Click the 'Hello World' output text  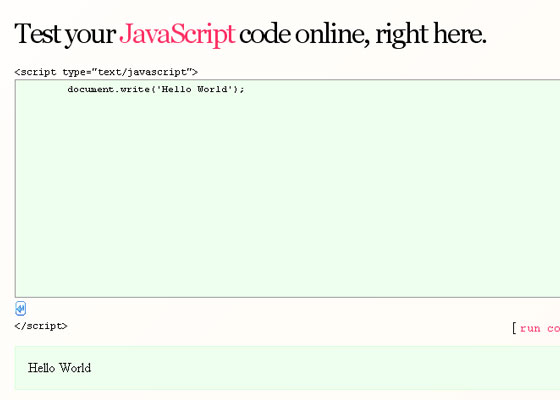pos(60,368)
